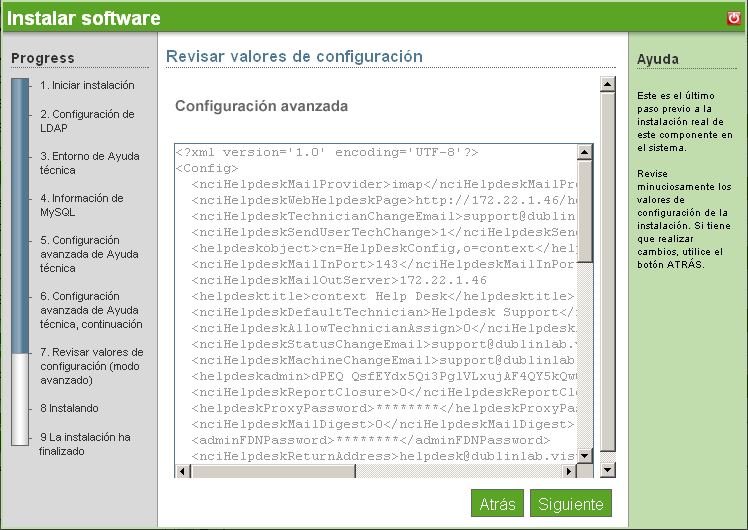Select step 1. Iniciar instalación
This screenshot has width=748, height=530.
[x=87, y=85]
